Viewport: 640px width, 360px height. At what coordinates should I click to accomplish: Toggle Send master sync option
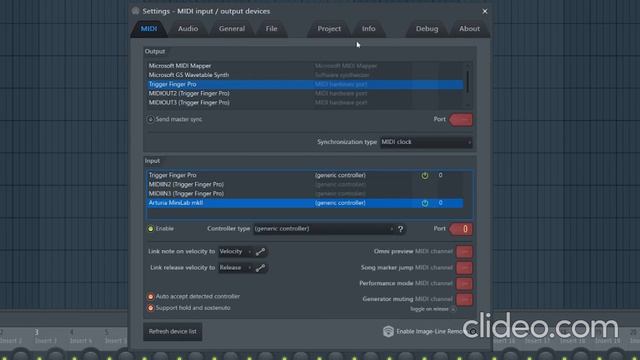click(175, 119)
